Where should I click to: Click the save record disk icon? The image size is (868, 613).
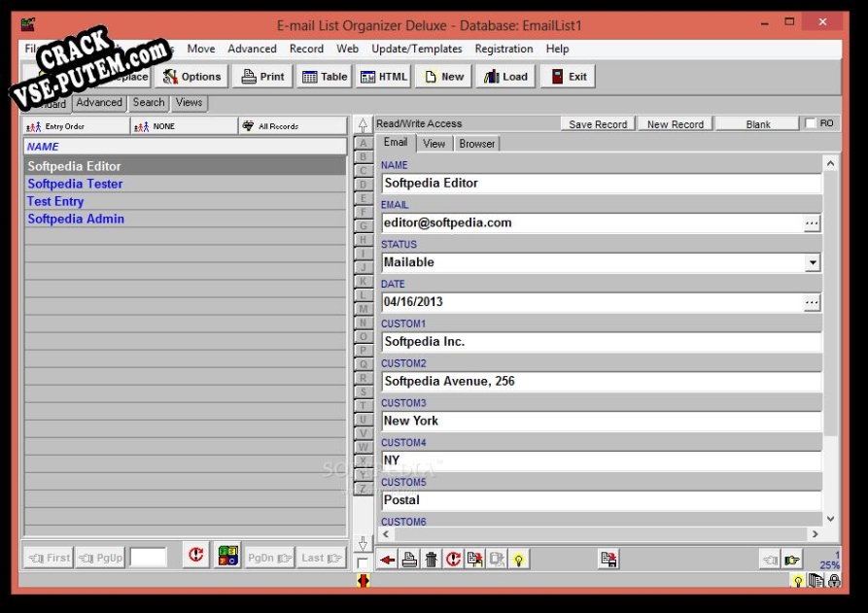608,560
